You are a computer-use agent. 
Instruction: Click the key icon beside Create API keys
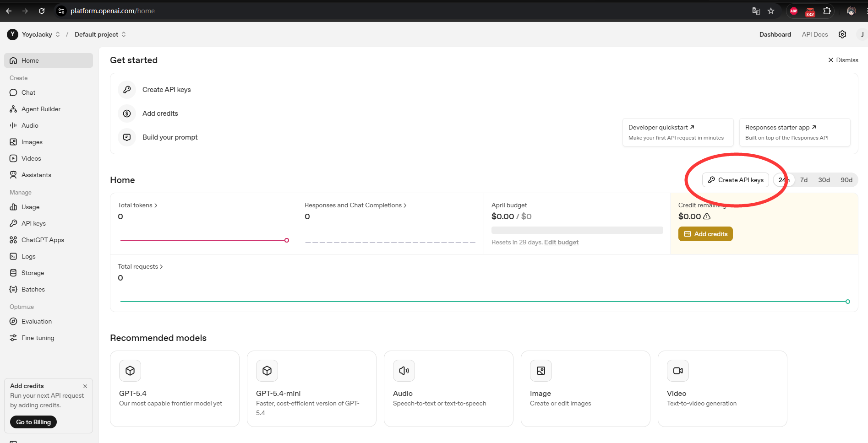127,90
